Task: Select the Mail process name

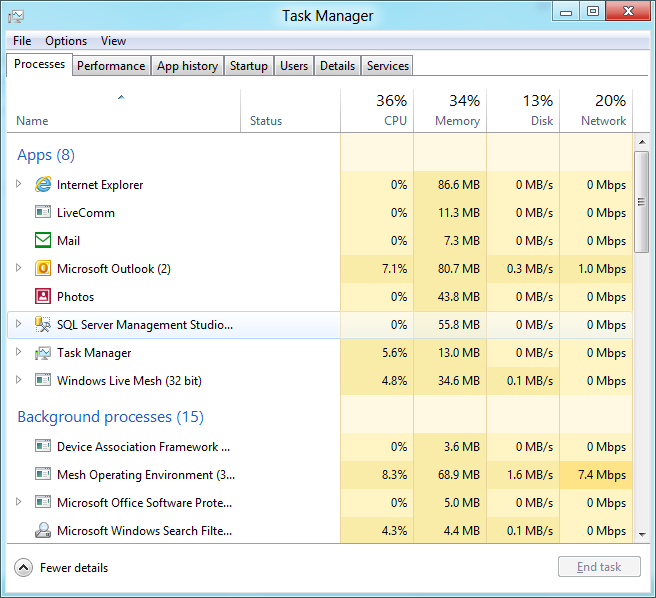Action: click(x=68, y=241)
